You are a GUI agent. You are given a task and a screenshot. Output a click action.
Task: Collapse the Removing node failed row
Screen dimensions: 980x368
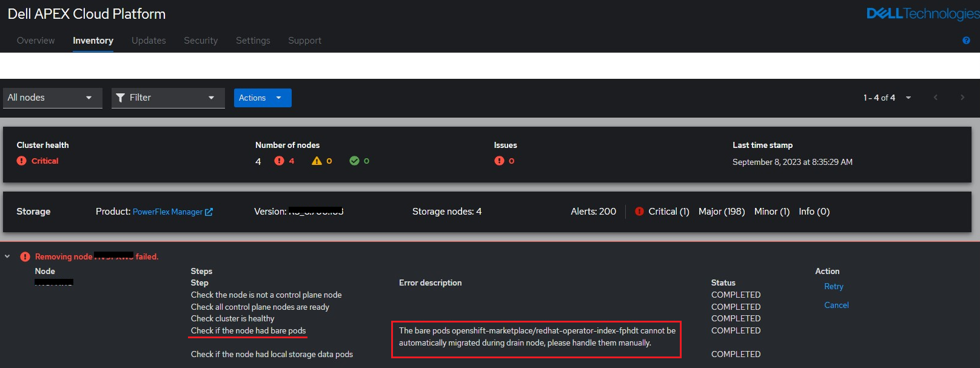coord(7,256)
